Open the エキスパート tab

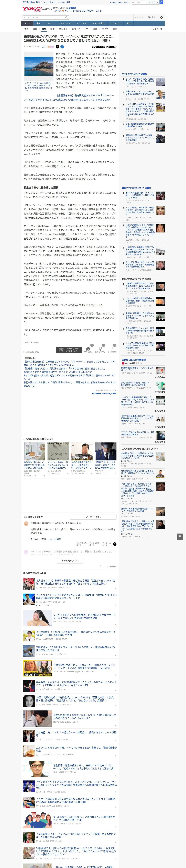tap(64, 24)
